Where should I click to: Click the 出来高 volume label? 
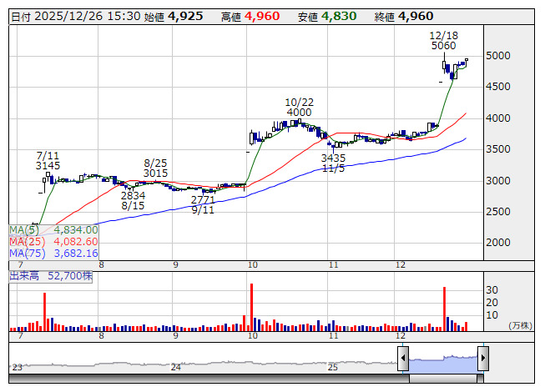point(24,275)
